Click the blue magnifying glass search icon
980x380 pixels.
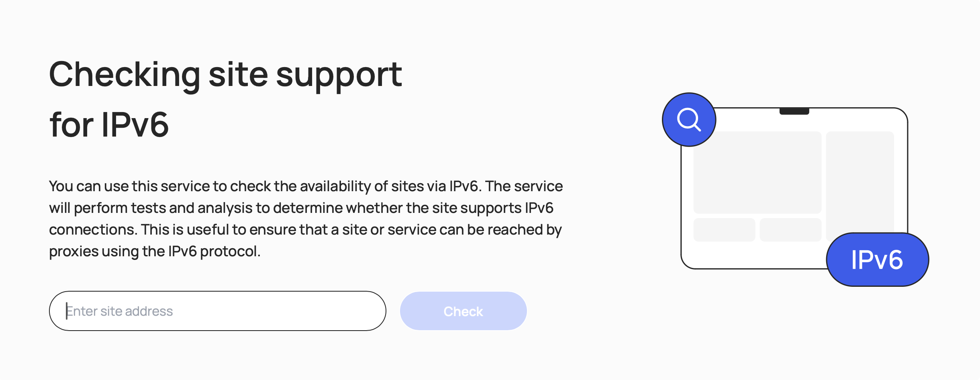[689, 120]
